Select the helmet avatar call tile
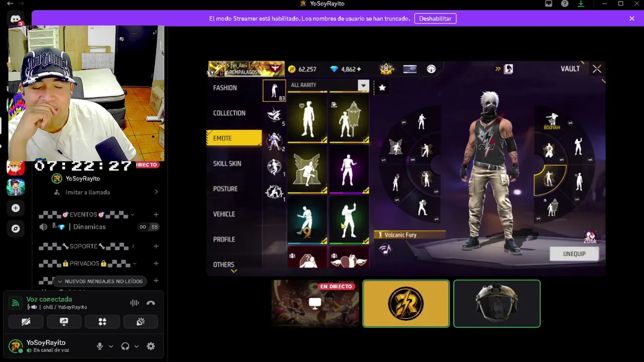The image size is (644, 362). (497, 304)
